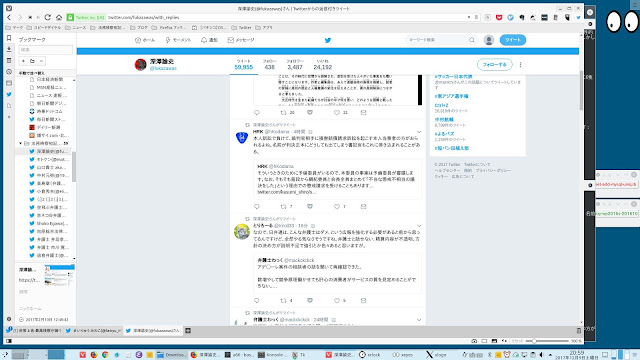Click the Twitter bird logo in header
This screenshot has height=360, width=640.
coord(328,40)
